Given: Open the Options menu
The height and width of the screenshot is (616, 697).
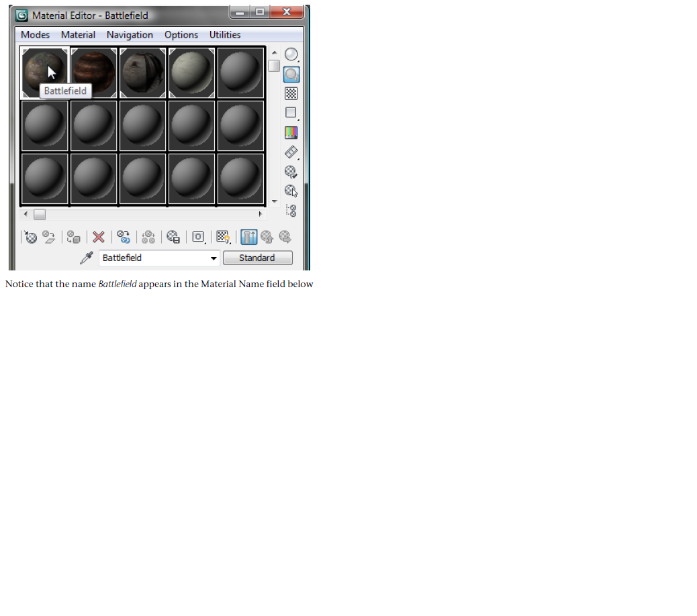Looking at the screenshot, I should tap(181, 35).
